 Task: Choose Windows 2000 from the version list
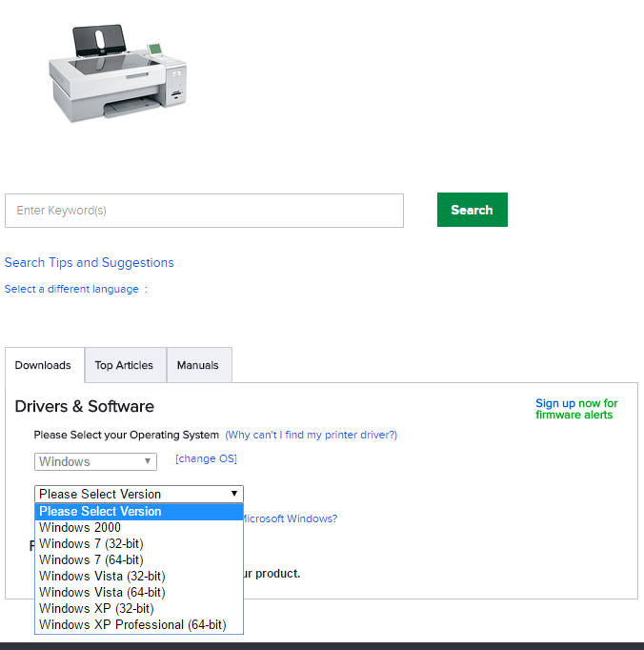pos(80,527)
